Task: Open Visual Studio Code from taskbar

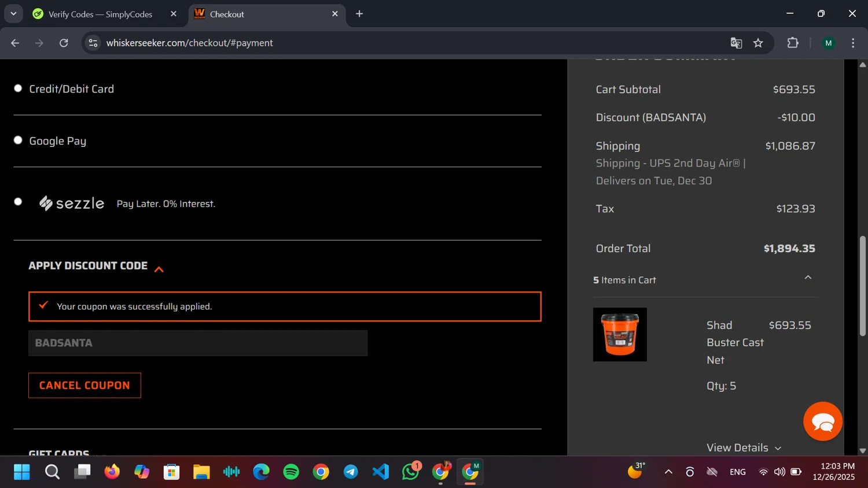Action: [x=381, y=472]
